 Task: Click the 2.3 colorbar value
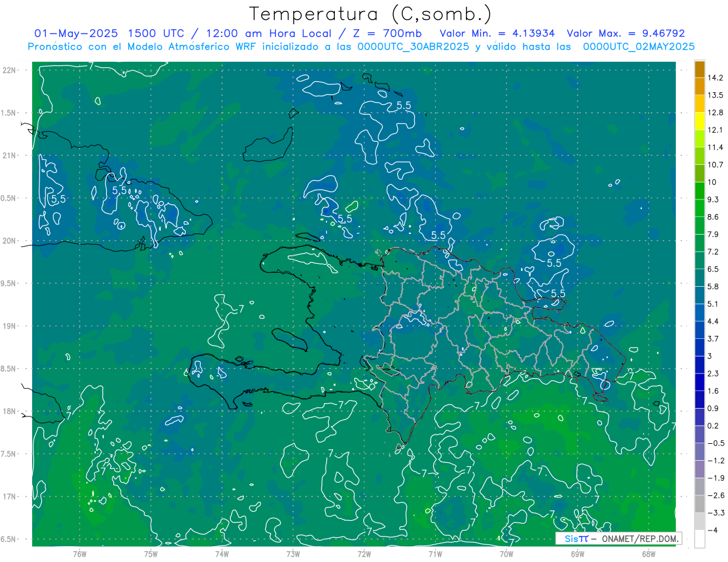pos(713,373)
